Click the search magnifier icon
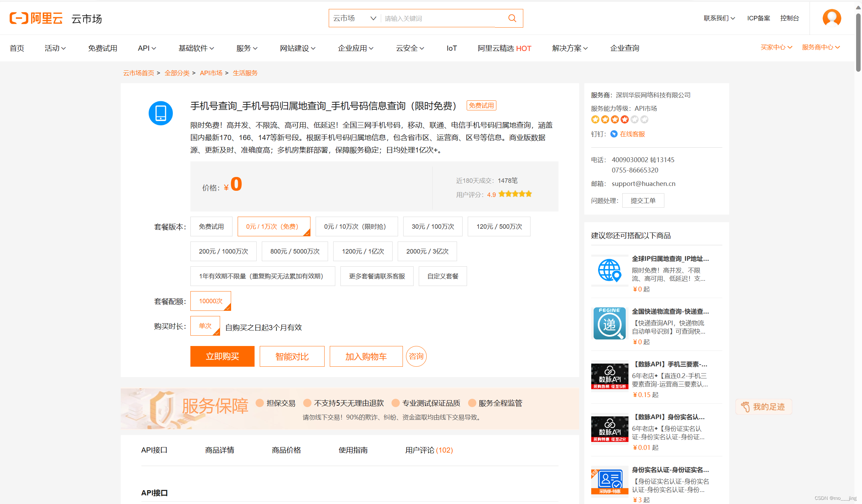 point(512,18)
